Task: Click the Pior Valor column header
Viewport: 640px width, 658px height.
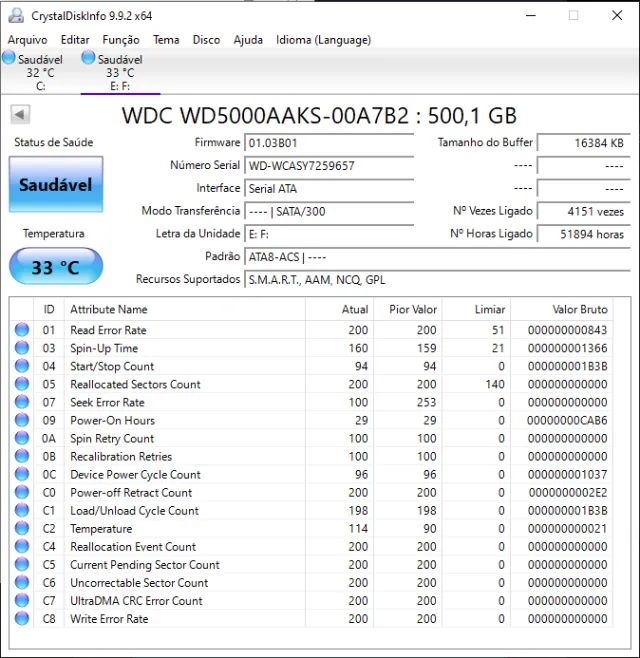Action: click(x=408, y=309)
